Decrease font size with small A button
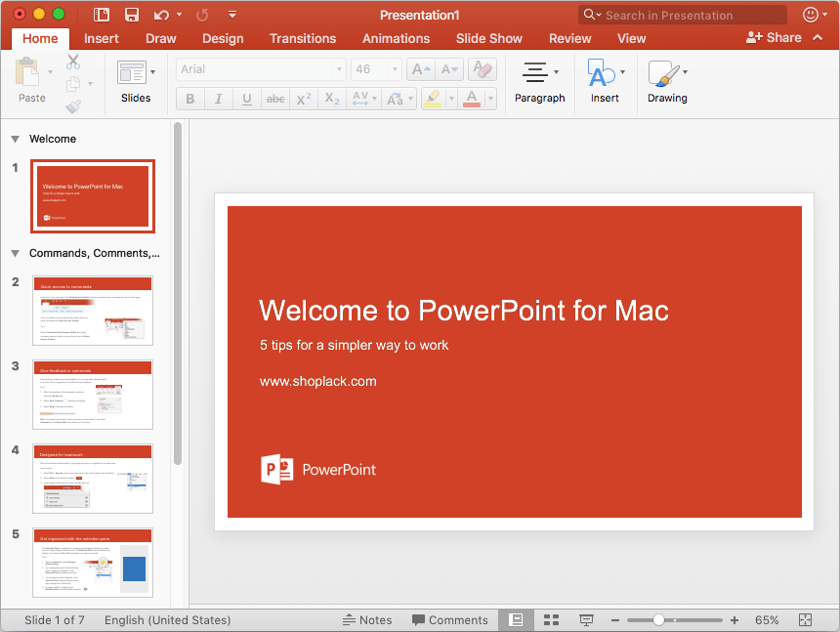The width and height of the screenshot is (840, 632). 449,69
